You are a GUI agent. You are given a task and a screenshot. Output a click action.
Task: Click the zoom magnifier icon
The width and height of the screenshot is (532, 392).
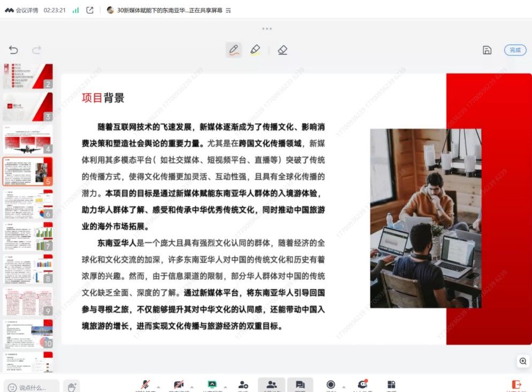[523, 361]
